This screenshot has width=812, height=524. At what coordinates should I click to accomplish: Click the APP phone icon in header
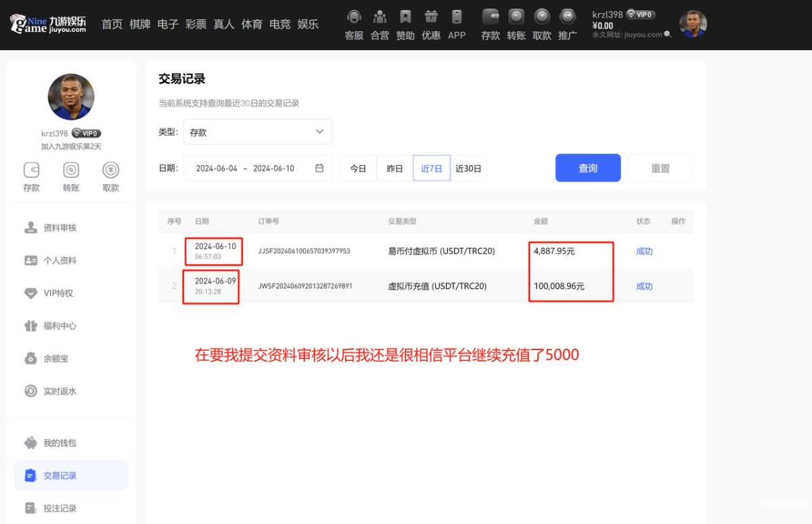click(457, 17)
